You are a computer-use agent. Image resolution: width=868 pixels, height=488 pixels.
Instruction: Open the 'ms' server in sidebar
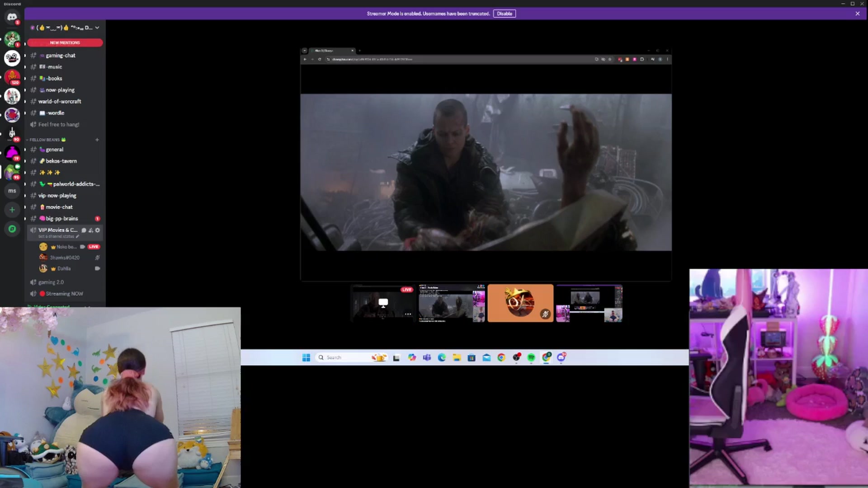click(x=12, y=191)
